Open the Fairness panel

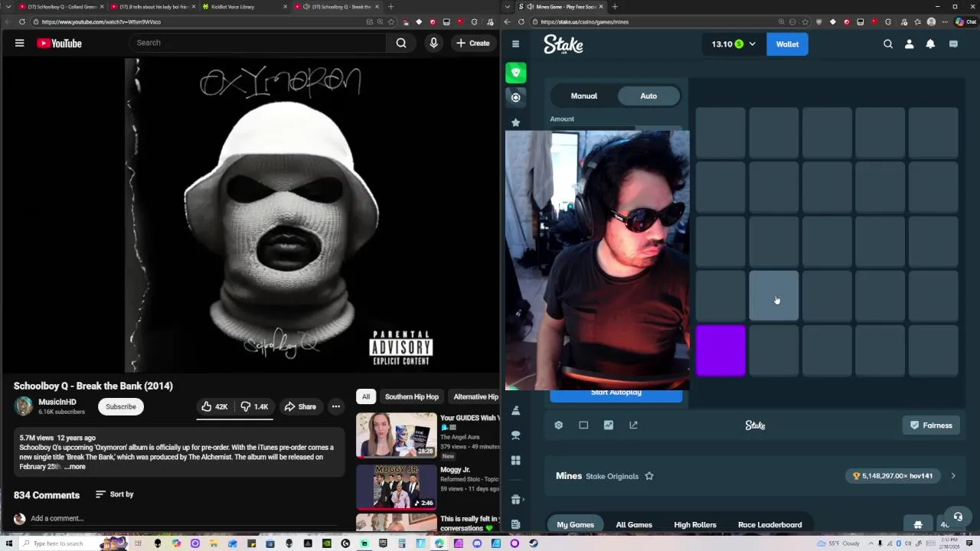(x=931, y=425)
